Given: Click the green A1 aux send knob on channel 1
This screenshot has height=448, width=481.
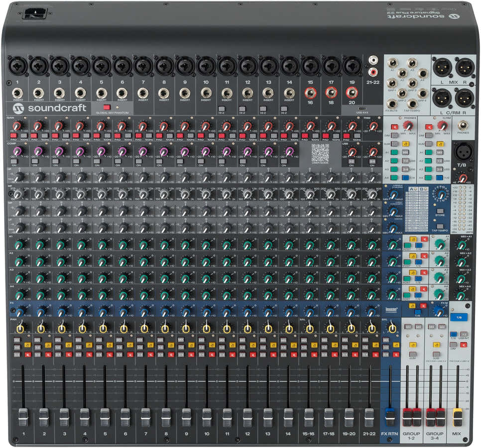Looking at the screenshot, I should [x=19, y=245].
